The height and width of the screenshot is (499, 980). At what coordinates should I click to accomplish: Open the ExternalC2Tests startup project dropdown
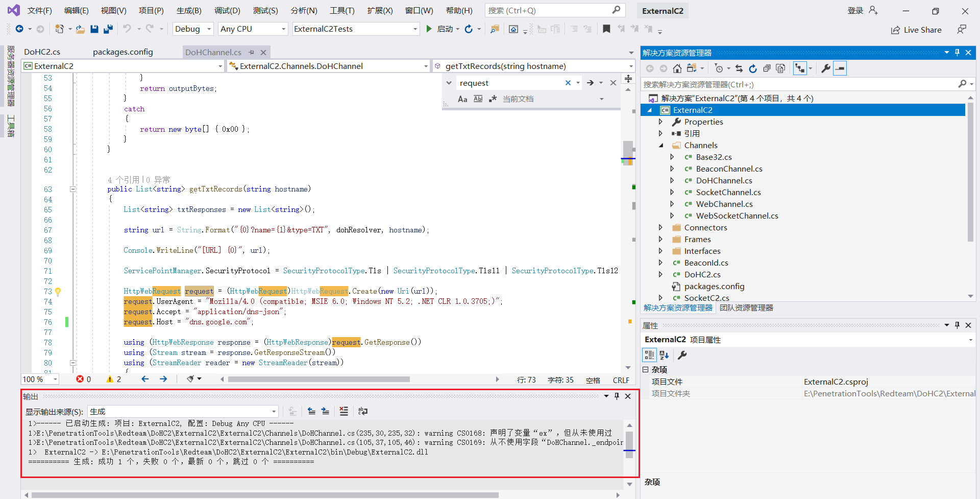point(356,29)
